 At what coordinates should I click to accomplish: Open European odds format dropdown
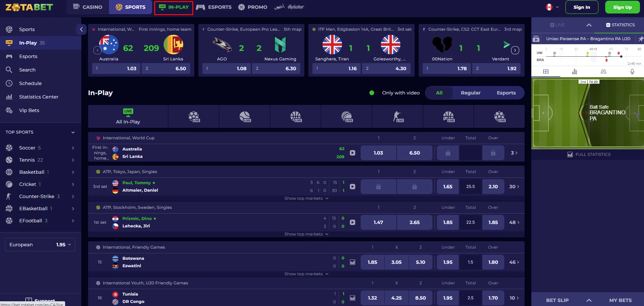coord(40,245)
